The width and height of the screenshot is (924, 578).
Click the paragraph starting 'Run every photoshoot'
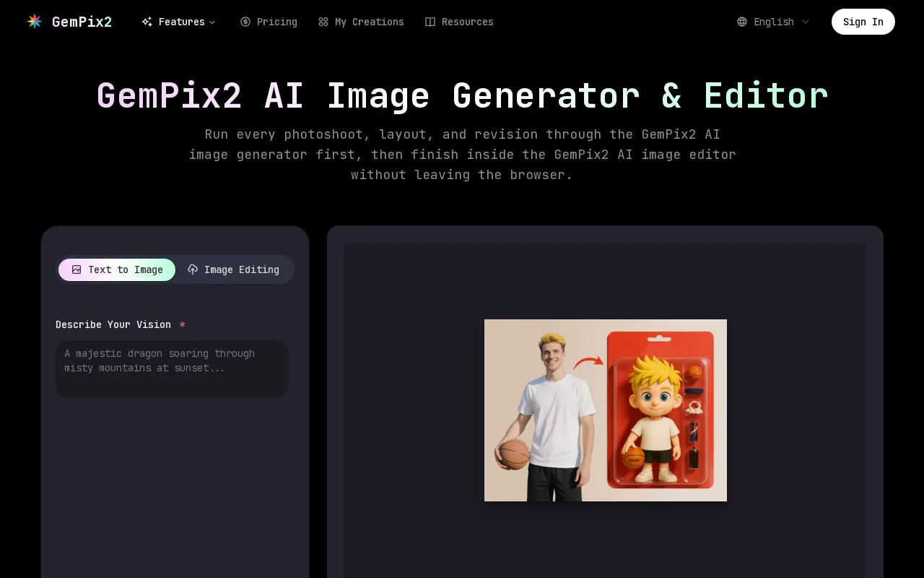pos(462,154)
